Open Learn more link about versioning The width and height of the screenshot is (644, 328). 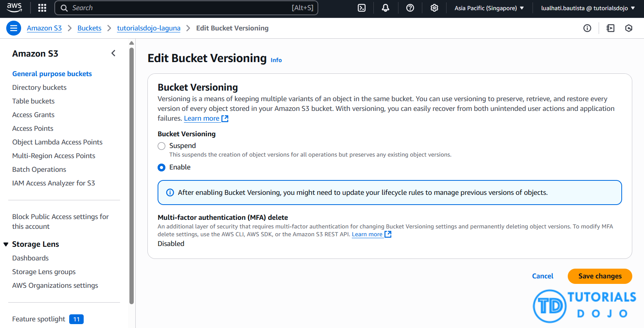[202, 118]
